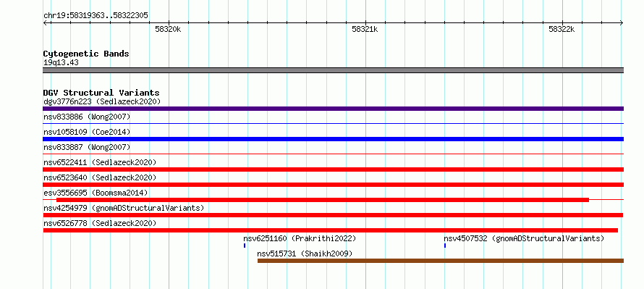Click the dgv3776n223 (Sedlazeck2020) label

click(x=102, y=101)
